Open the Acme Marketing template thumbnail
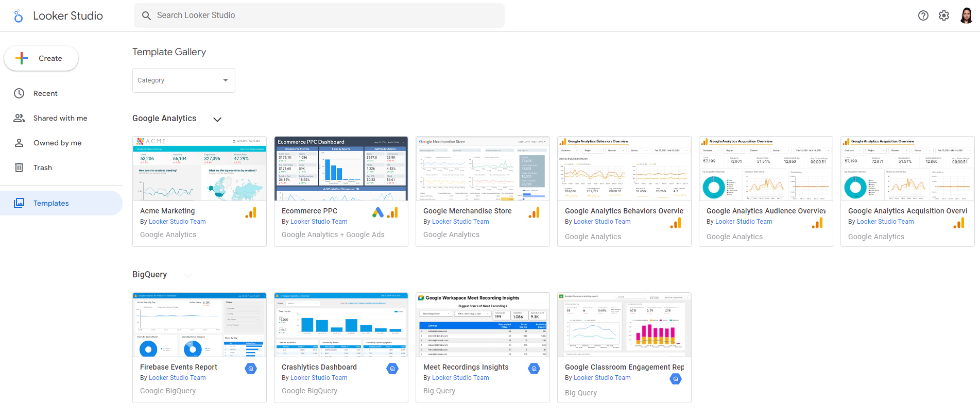Viewport: 980px width, 417px height. [x=199, y=169]
